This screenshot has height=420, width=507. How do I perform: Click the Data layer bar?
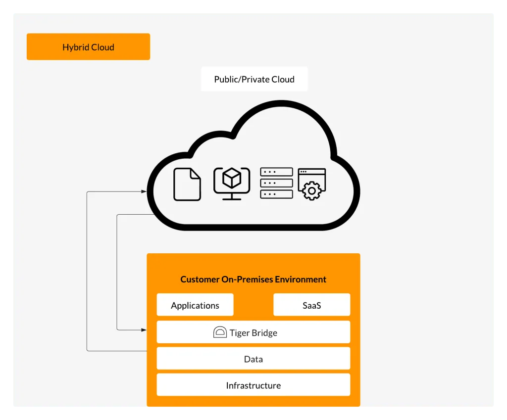(253, 359)
